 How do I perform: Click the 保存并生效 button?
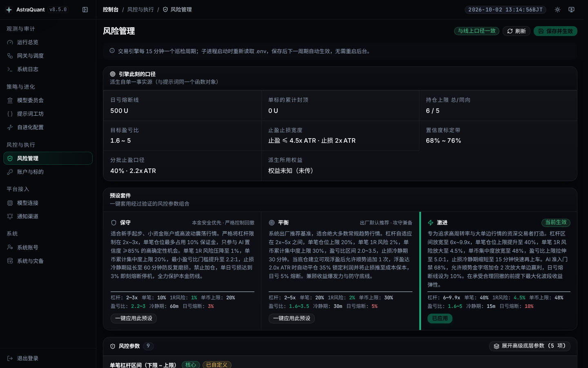point(555,31)
